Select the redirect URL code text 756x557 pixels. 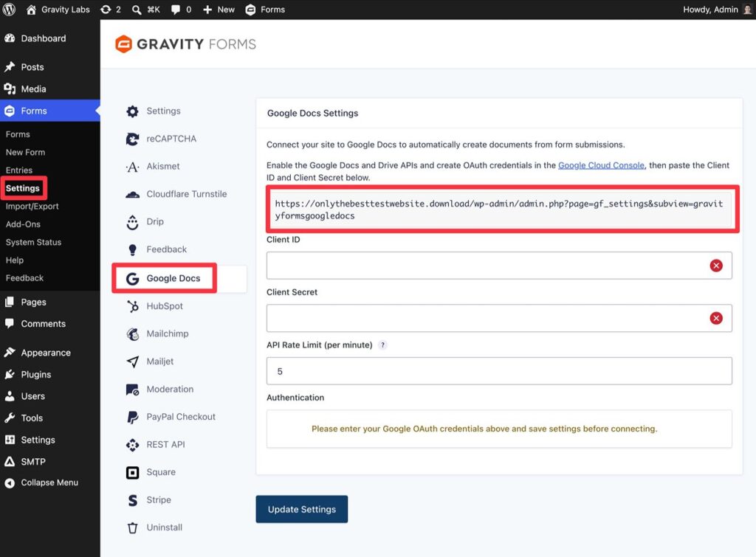coord(499,210)
